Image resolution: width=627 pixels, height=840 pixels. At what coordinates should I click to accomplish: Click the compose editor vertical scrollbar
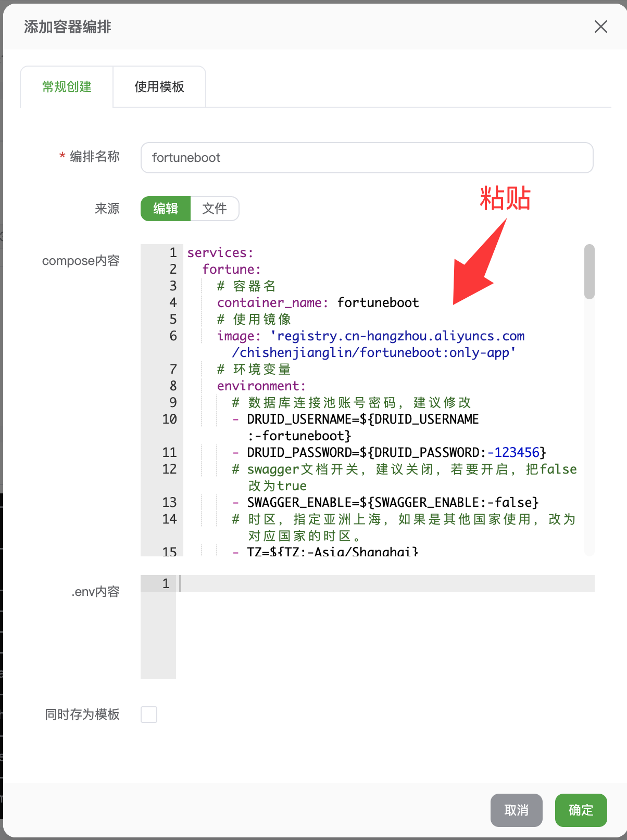[589, 272]
